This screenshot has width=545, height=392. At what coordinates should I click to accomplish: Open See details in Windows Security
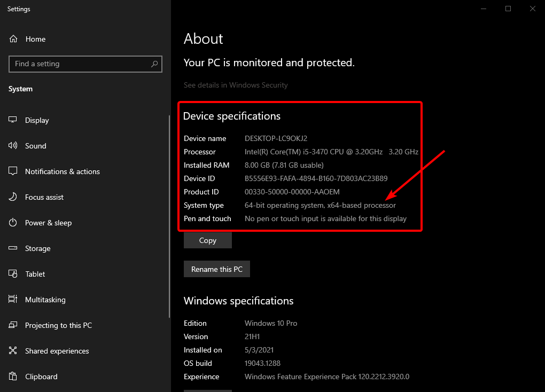[236, 85]
